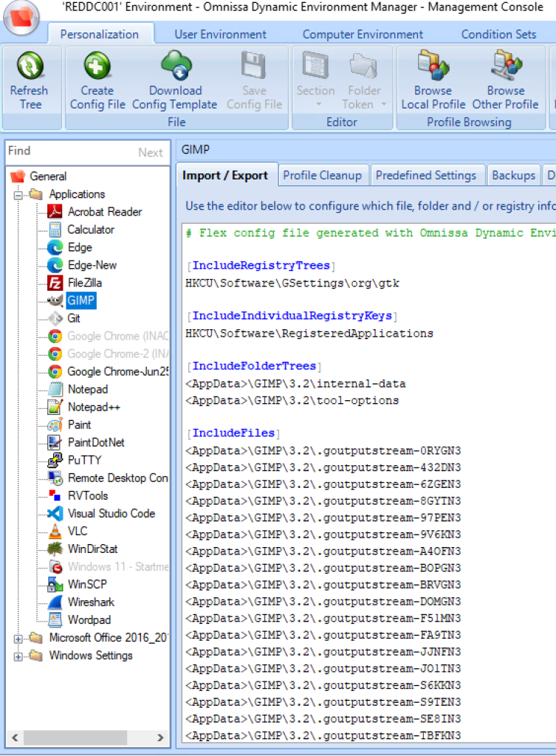Select the RVTools icon in tree
This screenshot has width=556, height=756.
click(55, 495)
